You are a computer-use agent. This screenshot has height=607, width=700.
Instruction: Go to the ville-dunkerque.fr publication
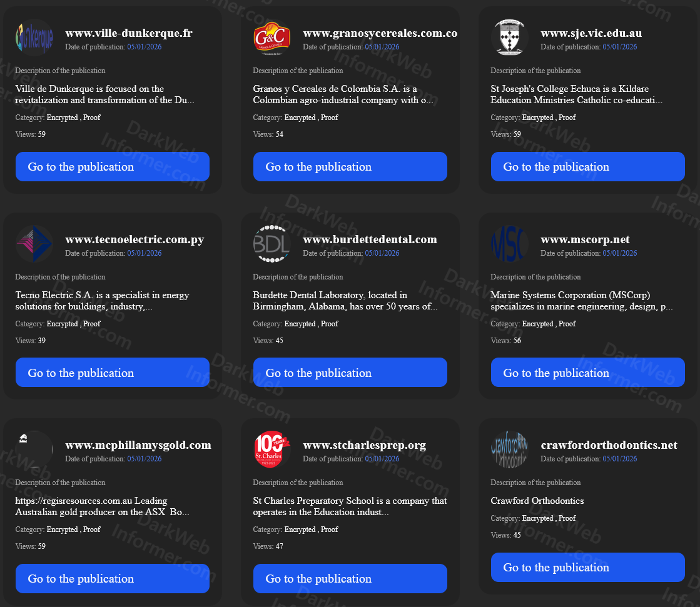113,167
